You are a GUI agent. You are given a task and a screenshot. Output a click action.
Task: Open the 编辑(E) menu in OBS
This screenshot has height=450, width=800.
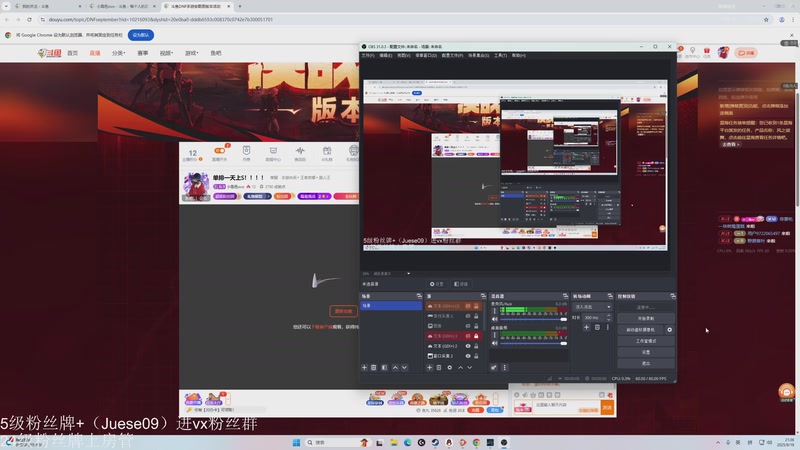point(386,55)
